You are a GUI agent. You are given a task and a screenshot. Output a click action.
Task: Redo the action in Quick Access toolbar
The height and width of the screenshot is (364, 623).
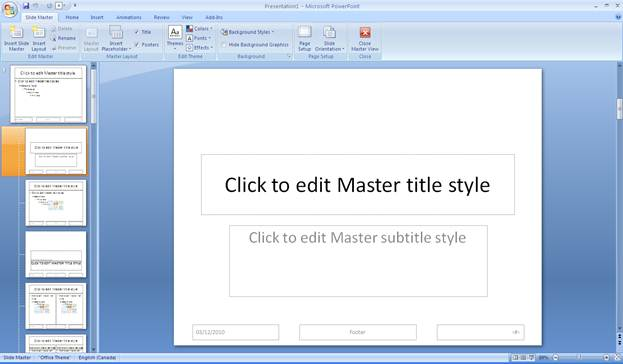(49, 6)
